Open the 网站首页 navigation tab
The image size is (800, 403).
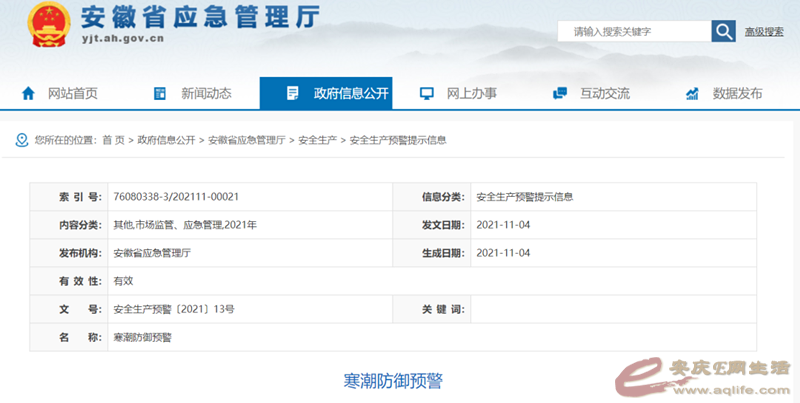(x=73, y=93)
